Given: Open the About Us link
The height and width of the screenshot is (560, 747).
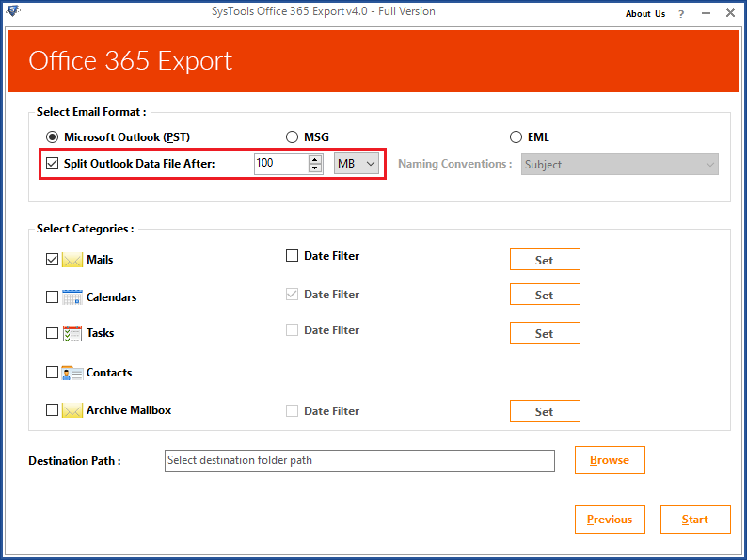Looking at the screenshot, I should (645, 14).
